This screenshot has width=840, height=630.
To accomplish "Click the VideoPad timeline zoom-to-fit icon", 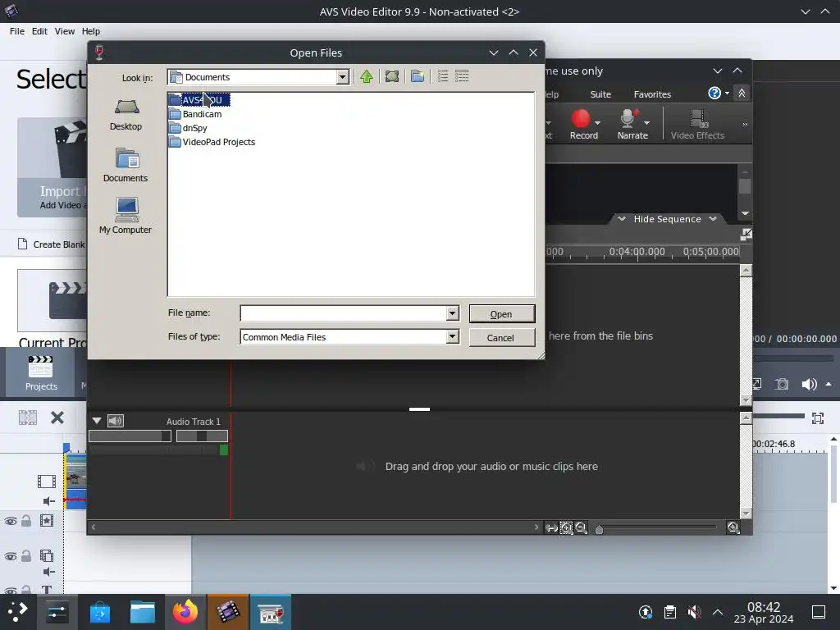I will pyautogui.click(x=551, y=528).
